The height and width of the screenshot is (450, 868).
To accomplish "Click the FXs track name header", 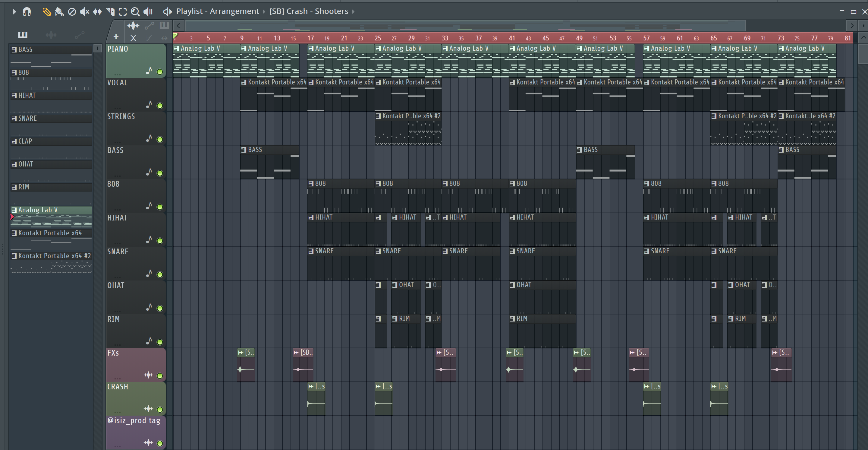I will (113, 353).
